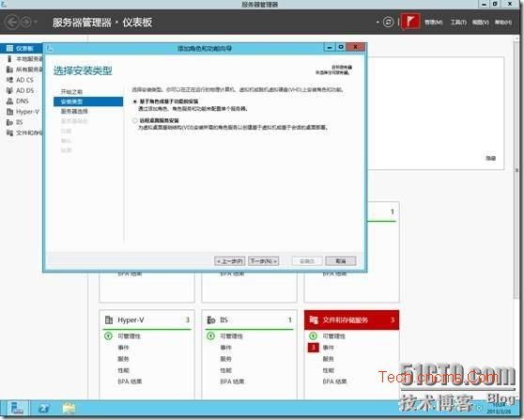
Task: Click the IIS sidebar icon
Action: (x=9, y=122)
